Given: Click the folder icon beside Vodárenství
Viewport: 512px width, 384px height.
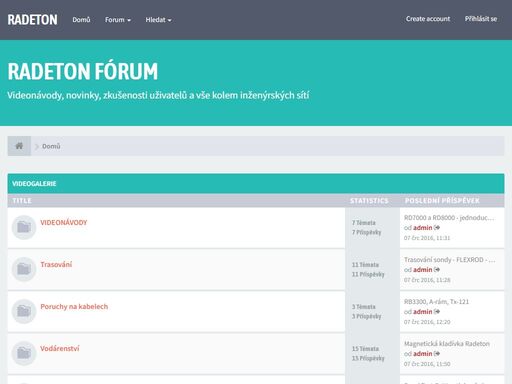Looking at the screenshot, I should 24,353.
